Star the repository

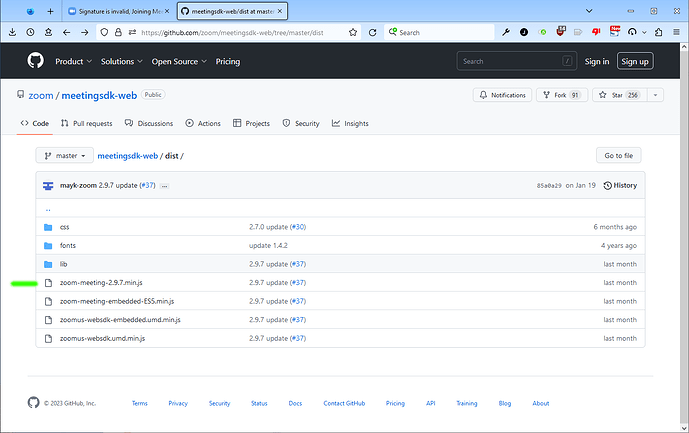[620, 95]
